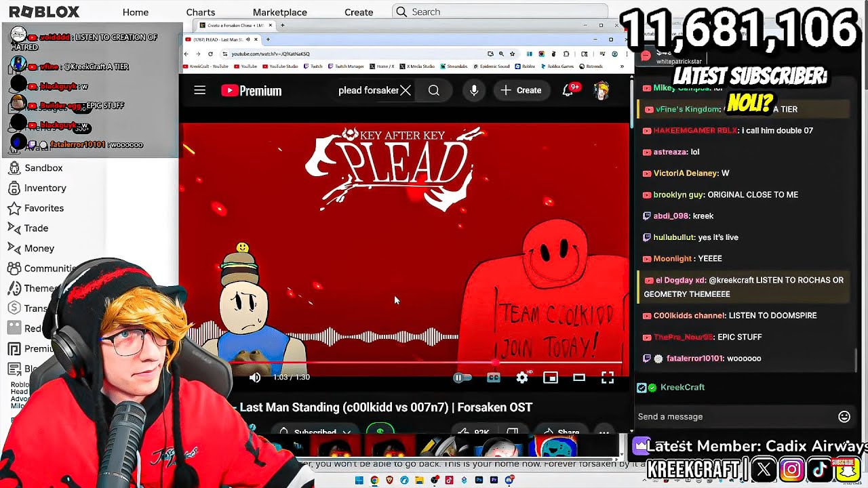Image resolution: width=868 pixels, height=488 pixels.
Task: Open Money in the Roblox sidebar
Action: point(31,248)
